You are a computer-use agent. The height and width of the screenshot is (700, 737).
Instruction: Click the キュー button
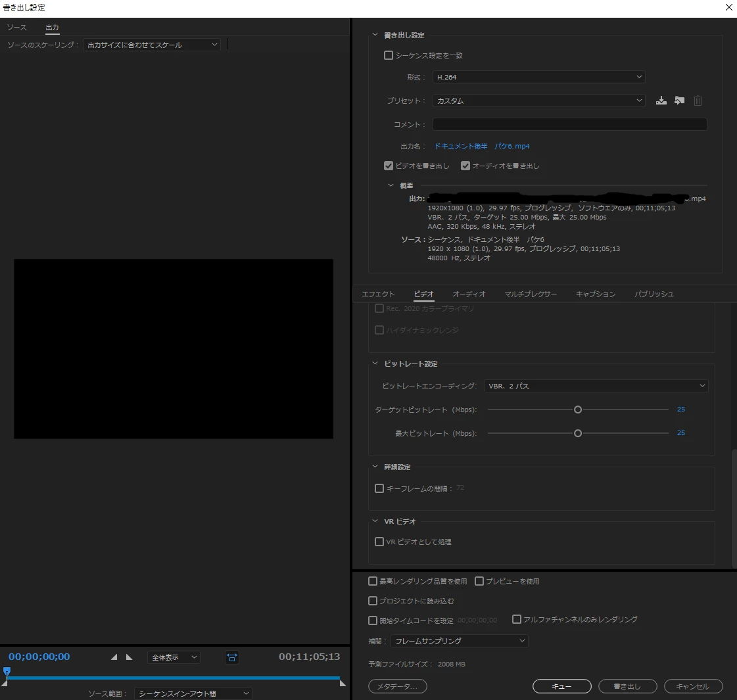[x=561, y=686]
